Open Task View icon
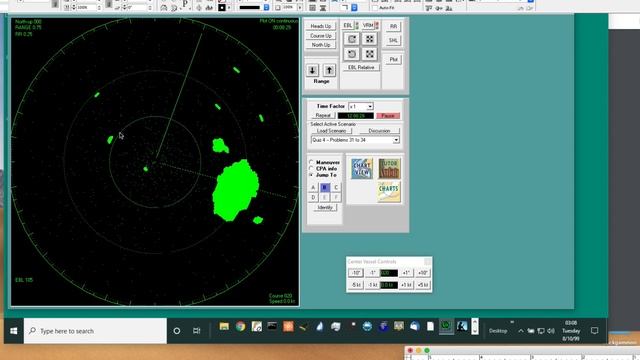Image resolution: width=640 pixels, height=360 pixels. pyautogui.click(x=196, y=331)
